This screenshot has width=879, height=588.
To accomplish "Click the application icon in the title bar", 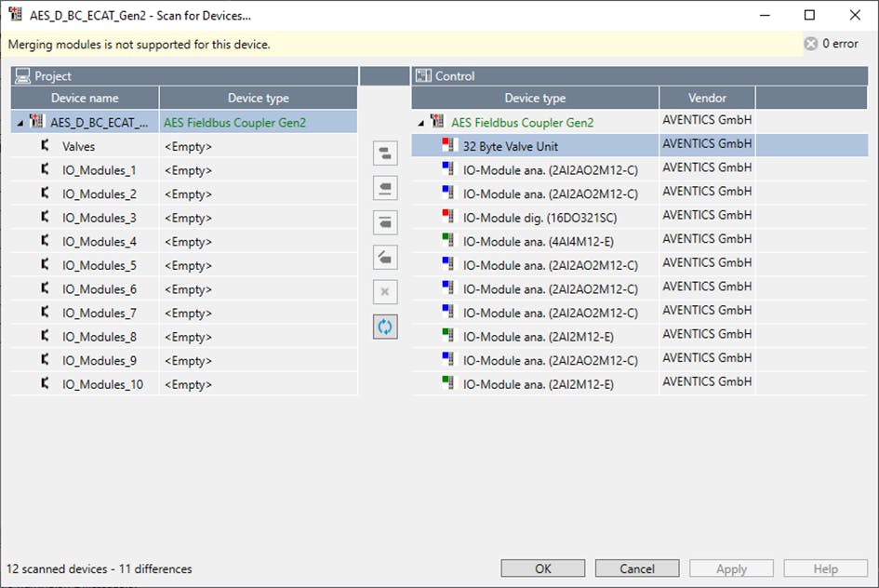I will click(15, 15).
